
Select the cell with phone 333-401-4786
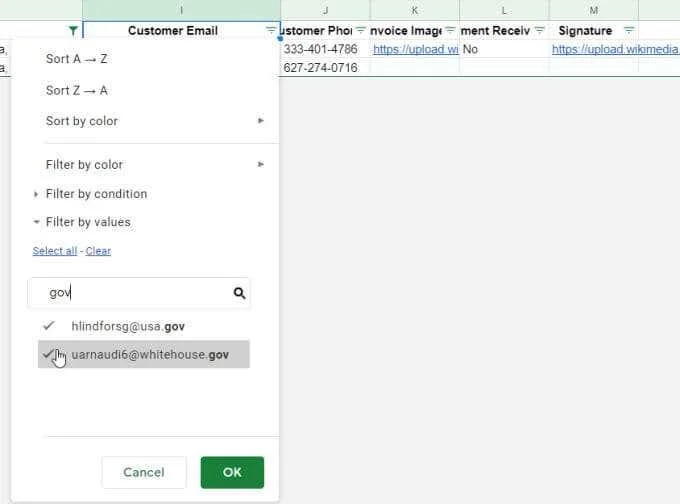tap(326, 49)
